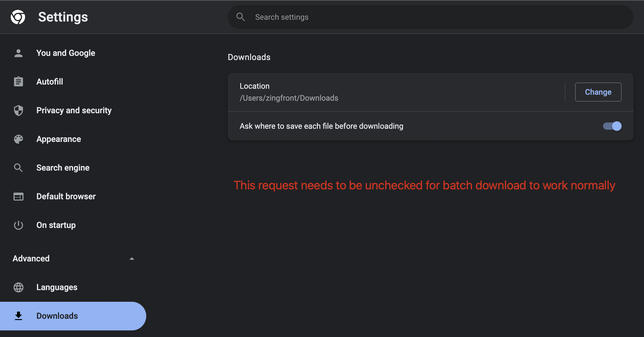
Task: Click the current download path text
Action: pos(289,98)
